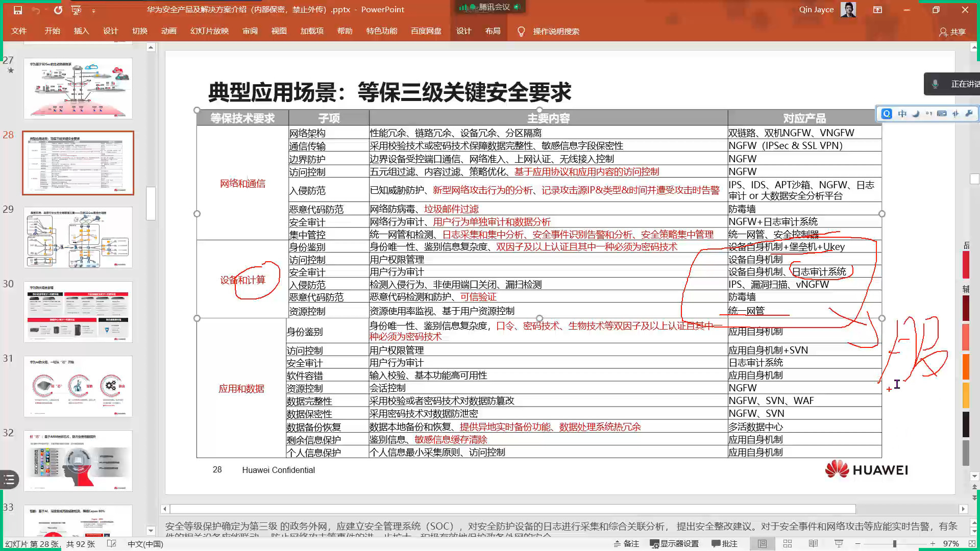Screen dimensions: 980x551
Task: Switch to Normal view icon
Action: click(762, 544)
